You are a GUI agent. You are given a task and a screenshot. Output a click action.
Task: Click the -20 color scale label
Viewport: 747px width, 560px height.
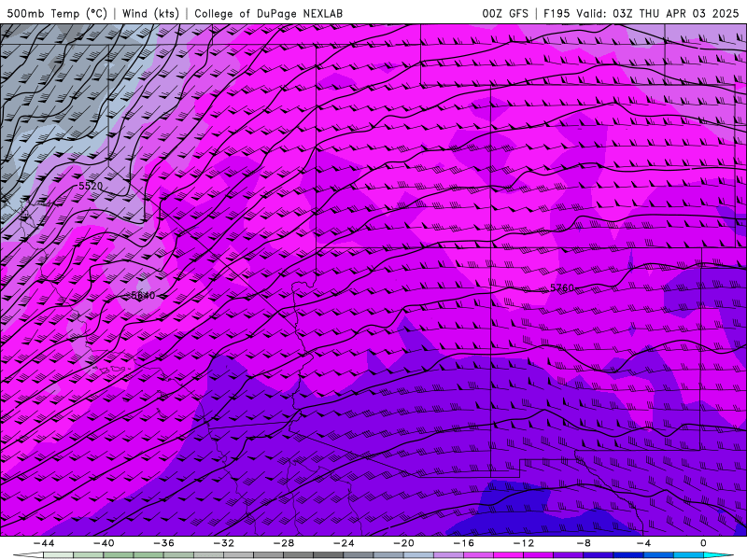click(403, 543)
